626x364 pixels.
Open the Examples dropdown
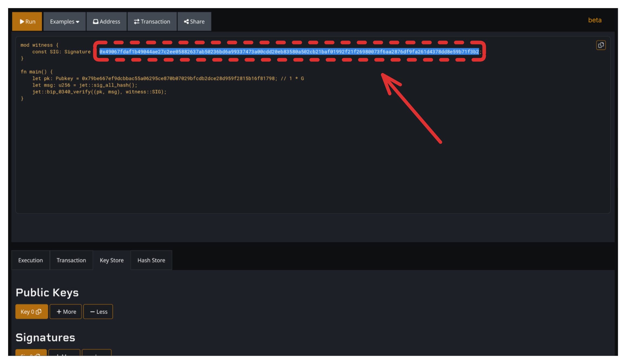tap(64, 21)
